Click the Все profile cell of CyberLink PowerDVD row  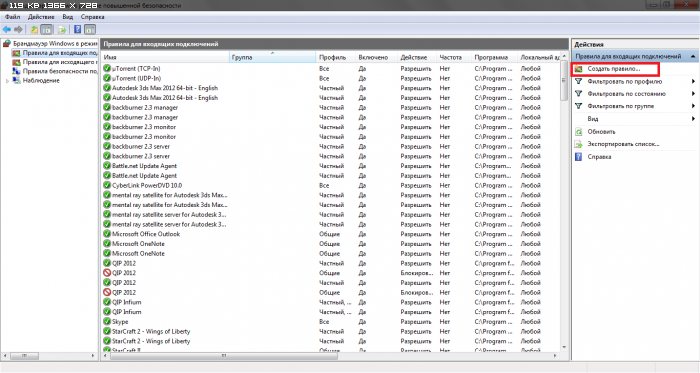point(324,185)
